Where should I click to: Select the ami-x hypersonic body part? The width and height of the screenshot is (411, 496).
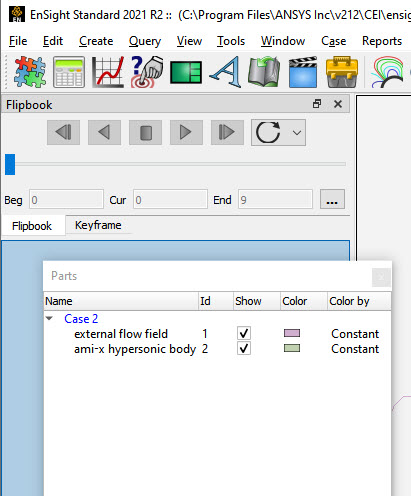135,349
